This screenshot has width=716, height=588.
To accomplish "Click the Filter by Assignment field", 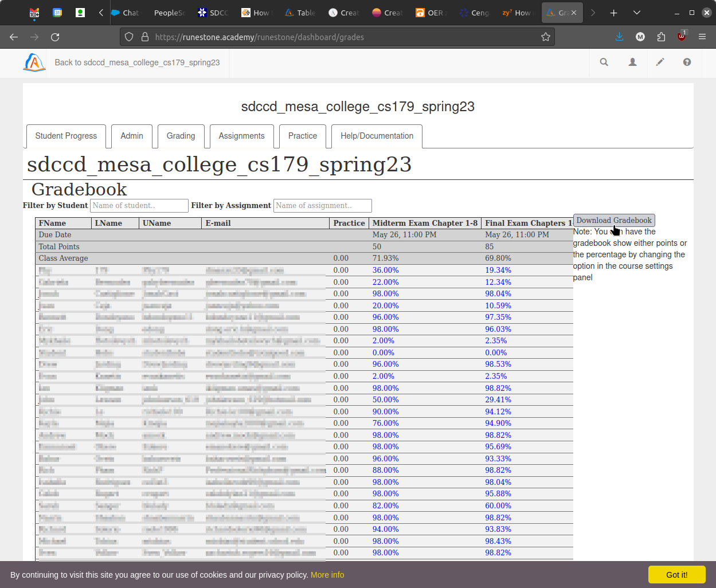I will coord(323,206).
